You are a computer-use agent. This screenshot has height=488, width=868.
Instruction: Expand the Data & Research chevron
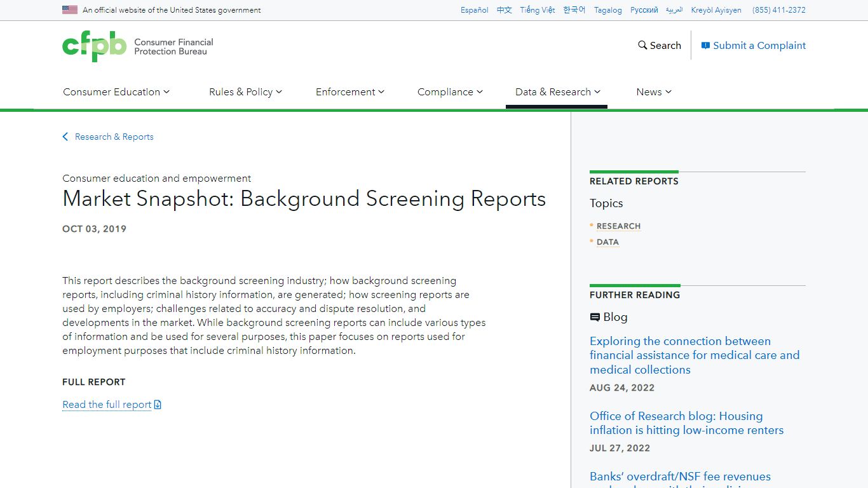(x=597, y=91)
